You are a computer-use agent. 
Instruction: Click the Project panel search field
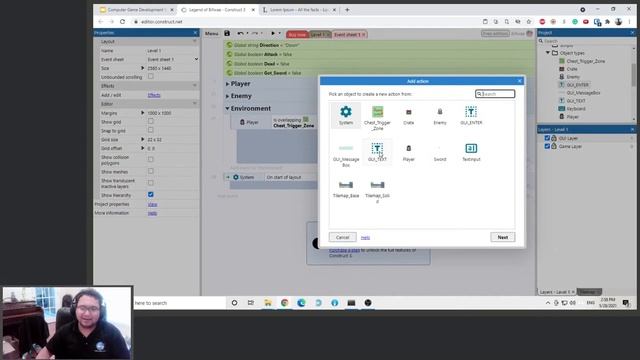585,41
